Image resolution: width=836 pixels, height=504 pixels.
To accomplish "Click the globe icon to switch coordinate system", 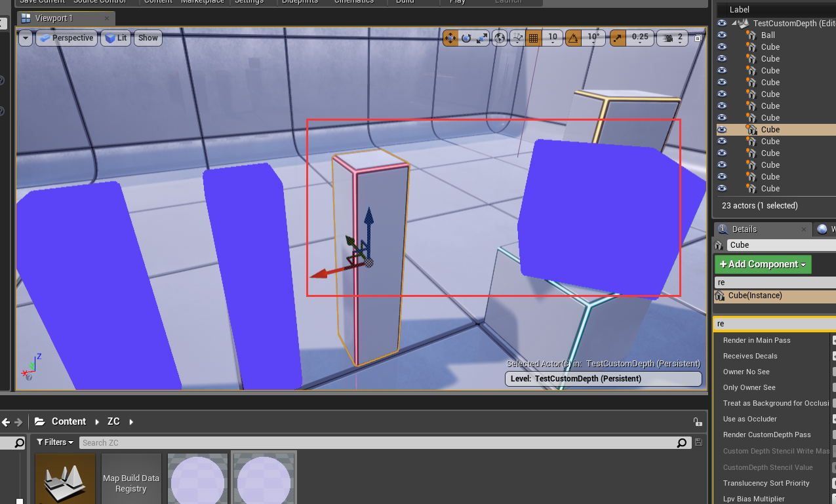I will click(500, 38).
